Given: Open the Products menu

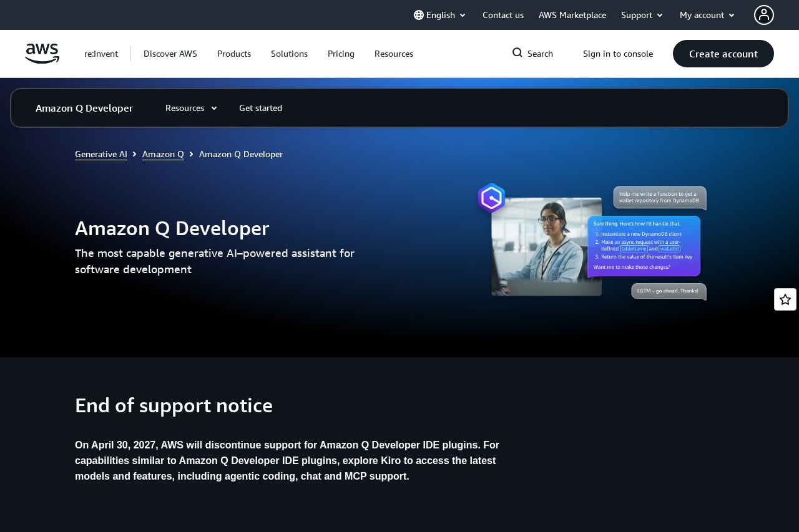Looking at the screenshot, I should point(234,54).
